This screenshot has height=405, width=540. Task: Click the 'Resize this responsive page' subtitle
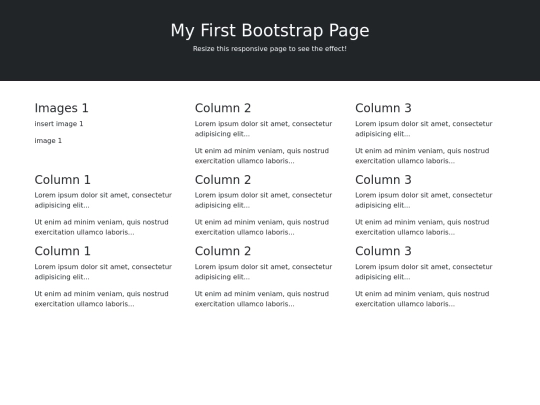(x=270, y=49)
